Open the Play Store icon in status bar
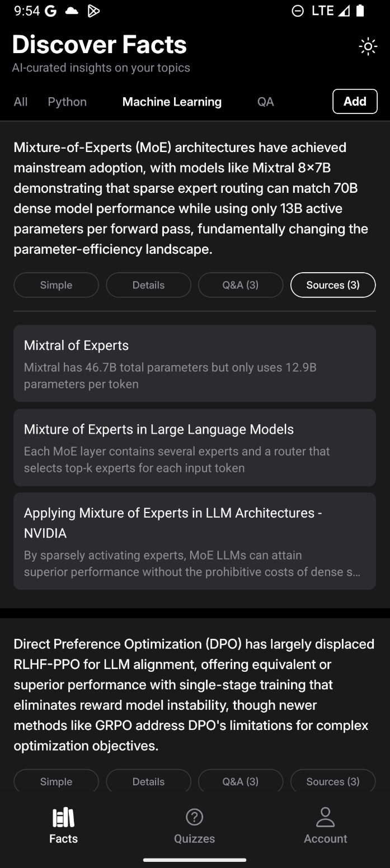The height and width of the screenshot is (868, 390). click(93, 11)
